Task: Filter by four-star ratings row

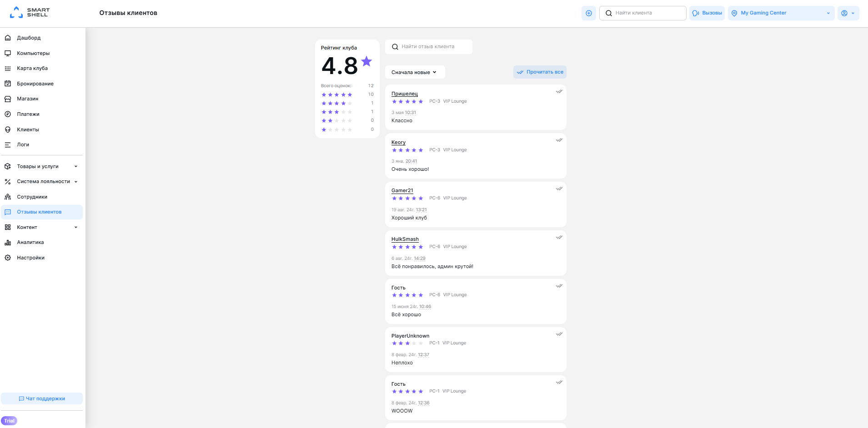Action: click(x=347, y=103)
